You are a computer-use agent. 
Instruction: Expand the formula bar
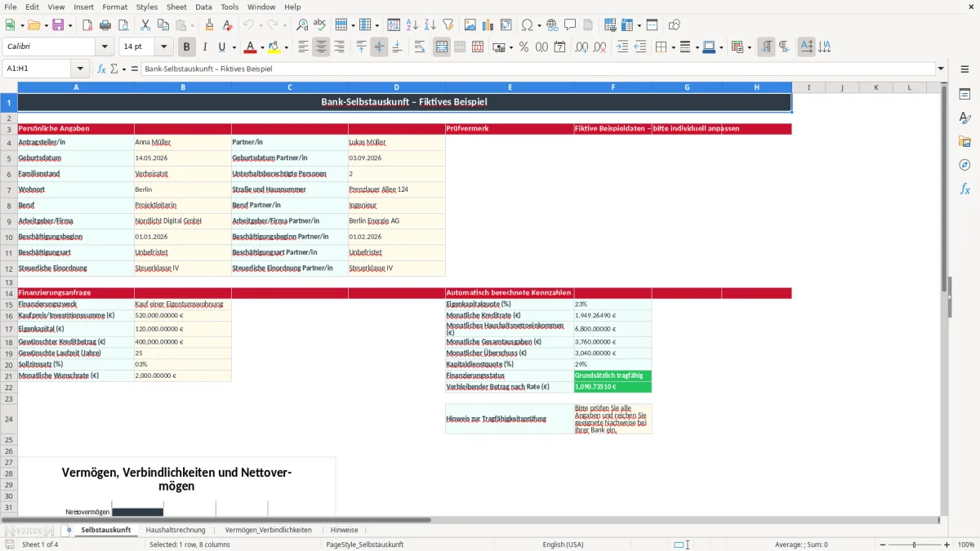pos(941,69)
